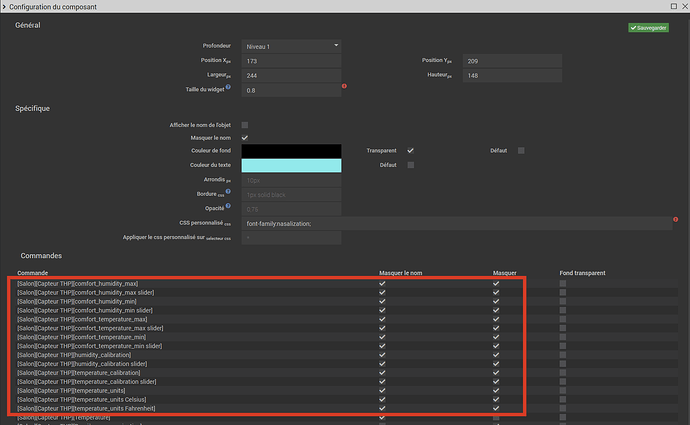Image resolution: width=690 pixels, height=425 pixels.
Task: Click the Position Y field showing 209
Action: coord(512,61)
